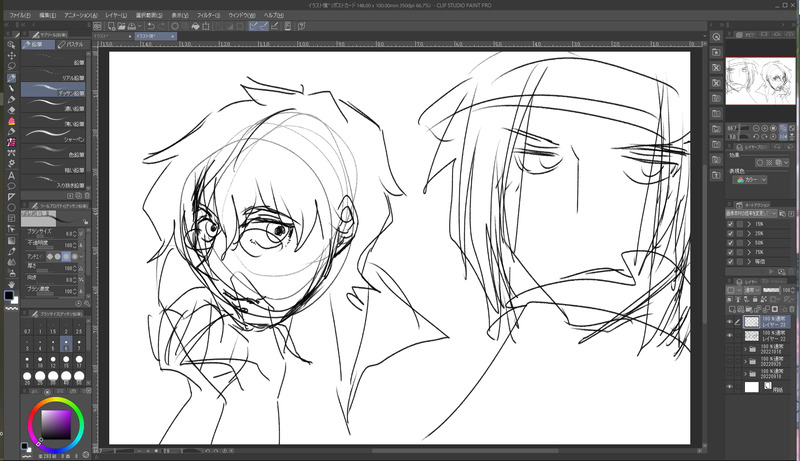Click the layer opacity slider
Viewport: 800px width, 461px height.
(771, 290)
